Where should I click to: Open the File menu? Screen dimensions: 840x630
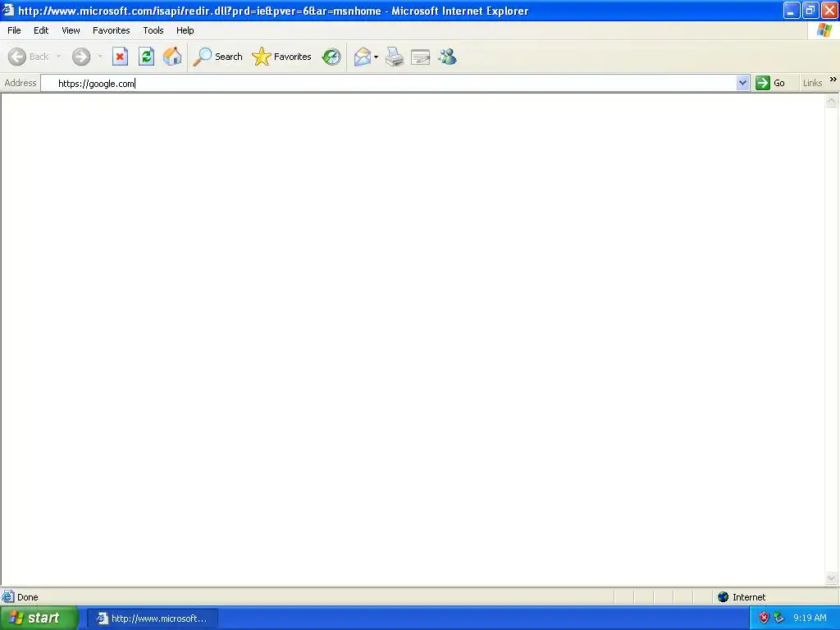(x=14, y=30)
